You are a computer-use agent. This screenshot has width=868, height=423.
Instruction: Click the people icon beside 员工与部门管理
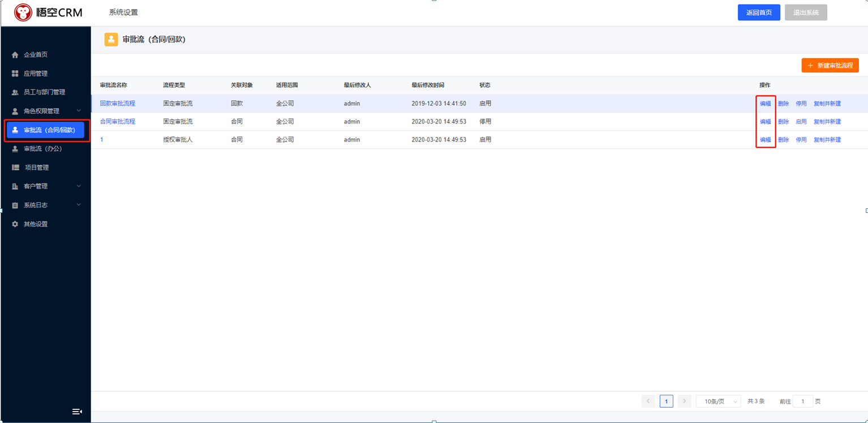[x=15, y=92]
